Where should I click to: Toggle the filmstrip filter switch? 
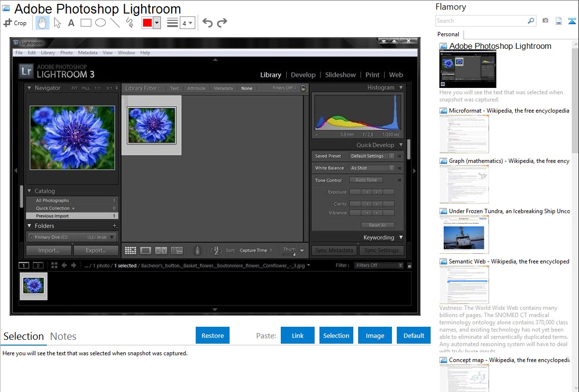pyautogui.click(x=409, y=265)
